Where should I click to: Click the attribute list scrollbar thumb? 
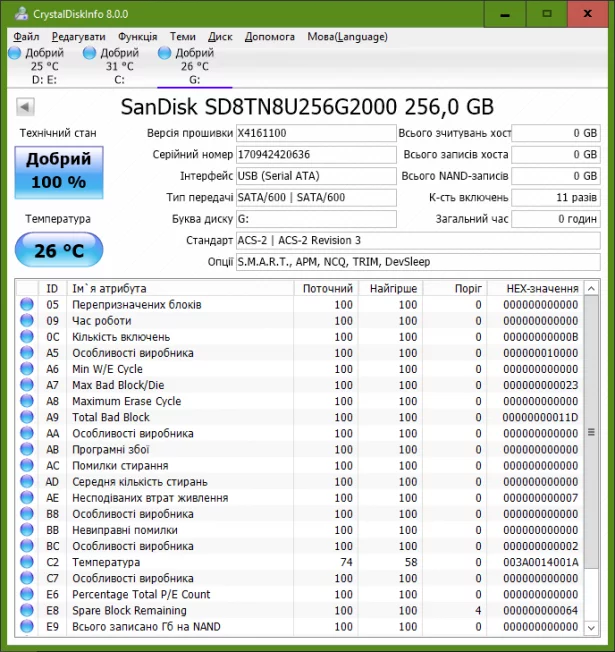tap(591, 432)
